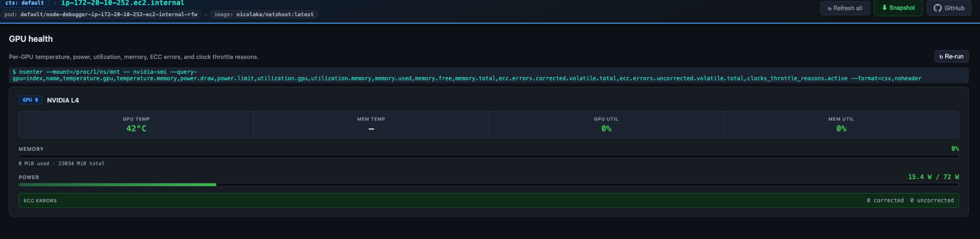Click the Per-GPU temperature description text
This screenshot has height=239, width=980.
(x=134, y=57)
